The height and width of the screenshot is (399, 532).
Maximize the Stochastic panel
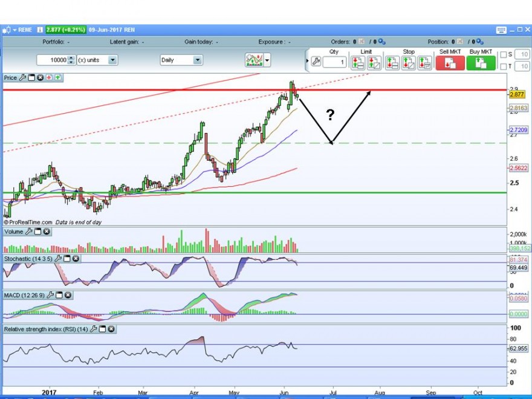click(x=67, y=259)
